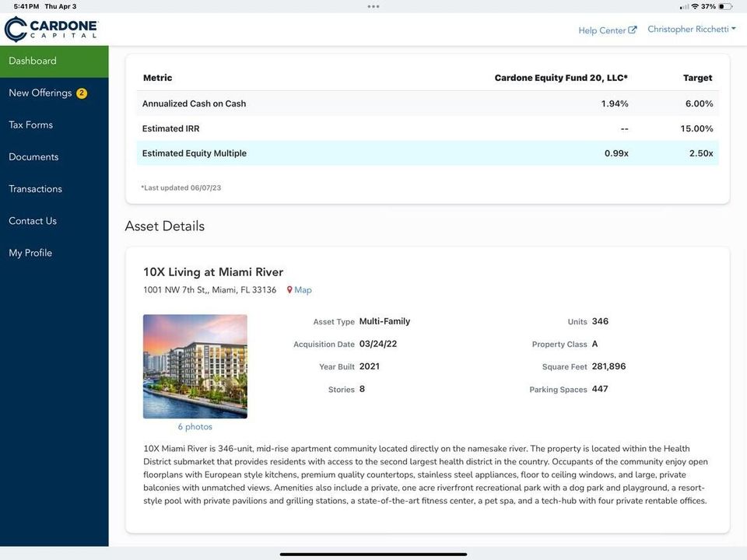Screen dimensions: 747x560
Task: Open the Documents section
Action: pos(33,156)
